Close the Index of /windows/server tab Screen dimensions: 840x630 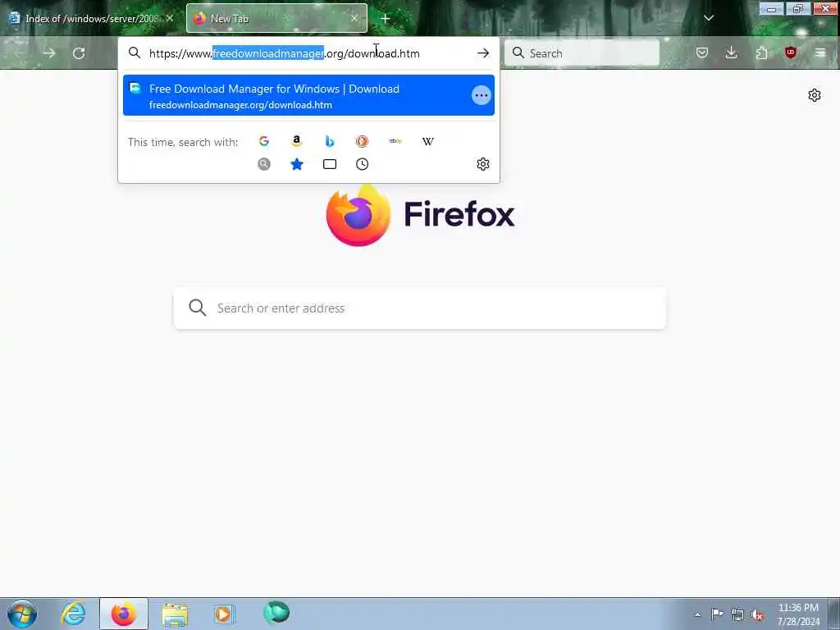pos(170,18)
